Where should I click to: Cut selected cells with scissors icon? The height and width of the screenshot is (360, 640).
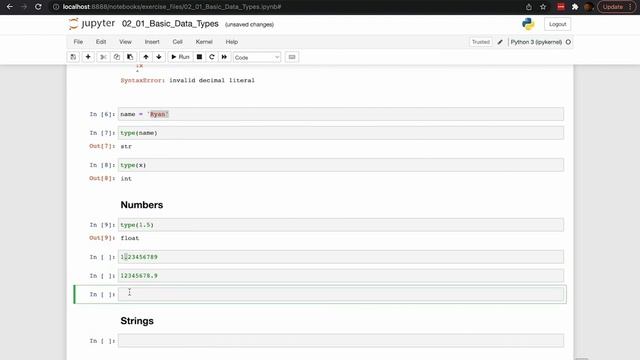[x=103, y=57]
